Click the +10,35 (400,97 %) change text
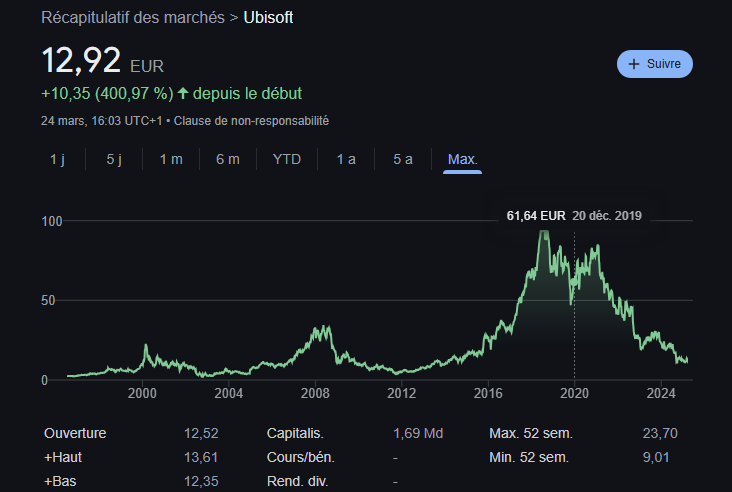This screenshot has width=732, height=492. (107, 93)
